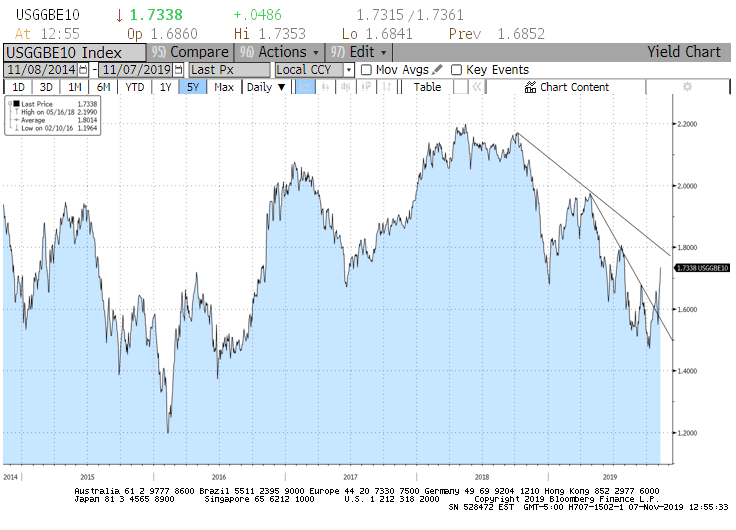
Task: Click the double-chevron collapse icon
Action: pyautogui.click(x=476, y=87)
